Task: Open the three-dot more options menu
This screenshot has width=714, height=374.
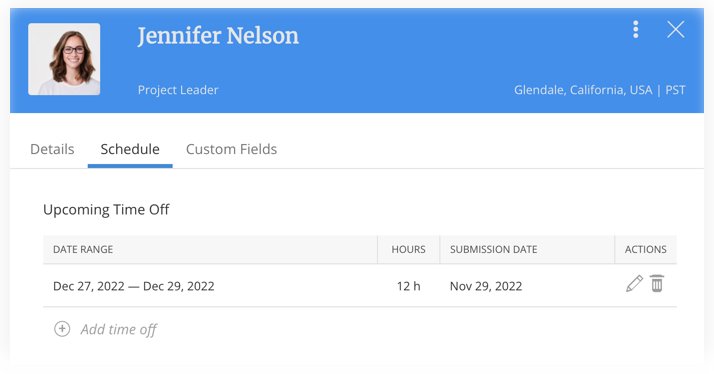Action: 636,30
